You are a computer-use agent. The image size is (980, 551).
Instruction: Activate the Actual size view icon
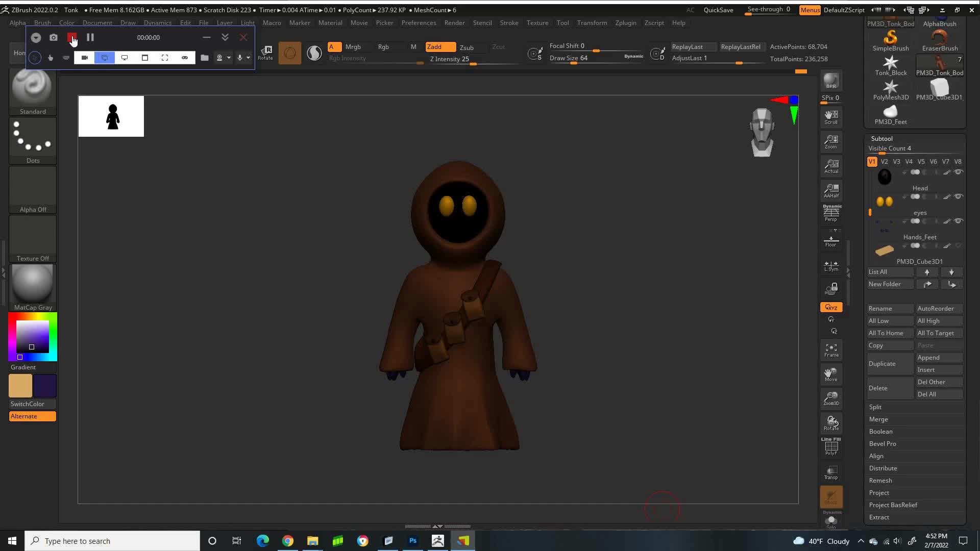tap(830, 166)
